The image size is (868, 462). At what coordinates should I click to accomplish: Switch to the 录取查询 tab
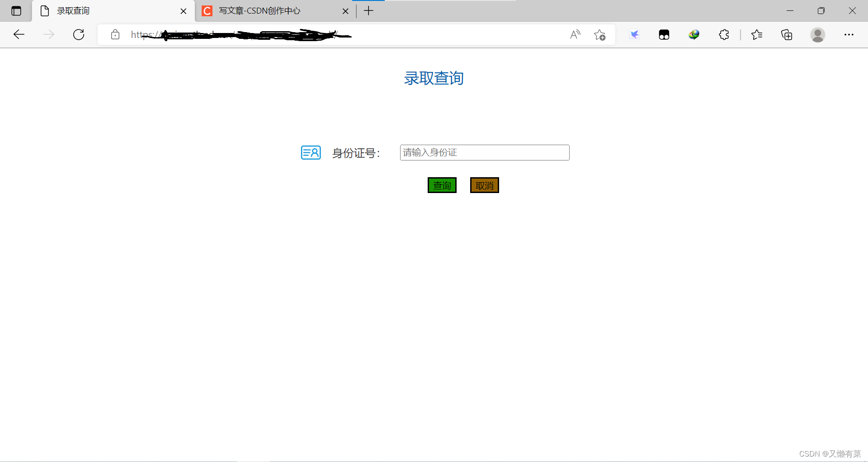click(x=113, y=11)
